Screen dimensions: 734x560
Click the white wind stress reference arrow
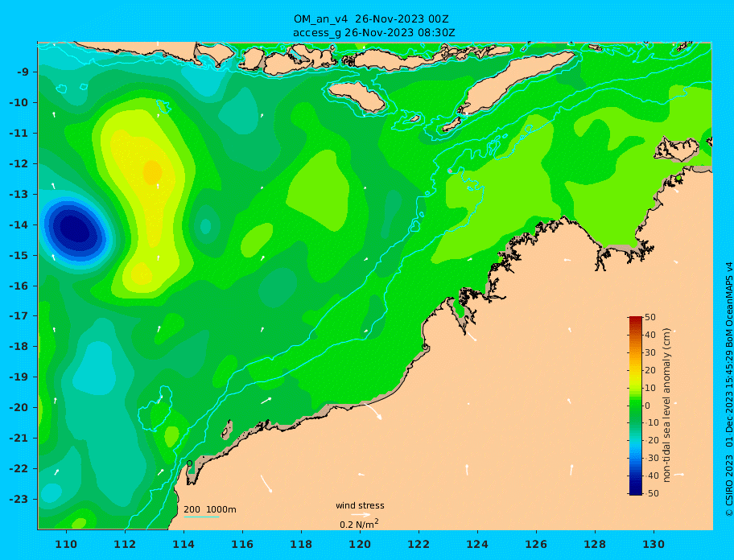pos(361,515)
